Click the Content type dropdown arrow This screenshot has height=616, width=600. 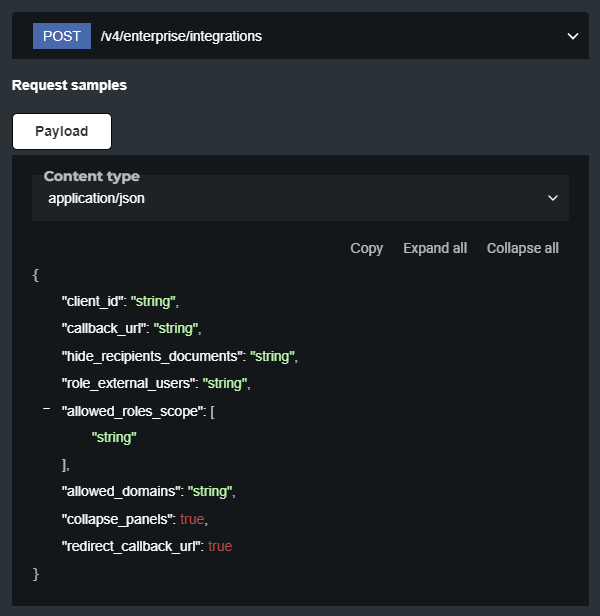tap(553, 198)
